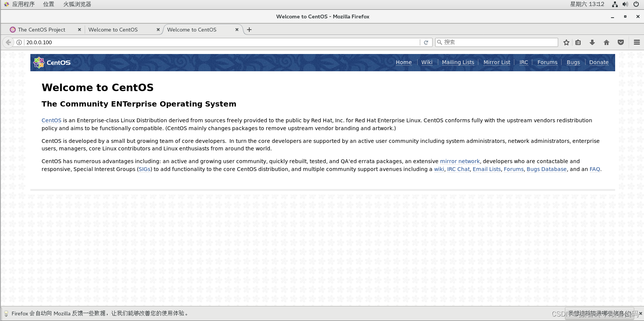The height and width of the screenshot is (321, 644).
Task: Reload the page with the refresh icon
Action: (x=426, y=42)
